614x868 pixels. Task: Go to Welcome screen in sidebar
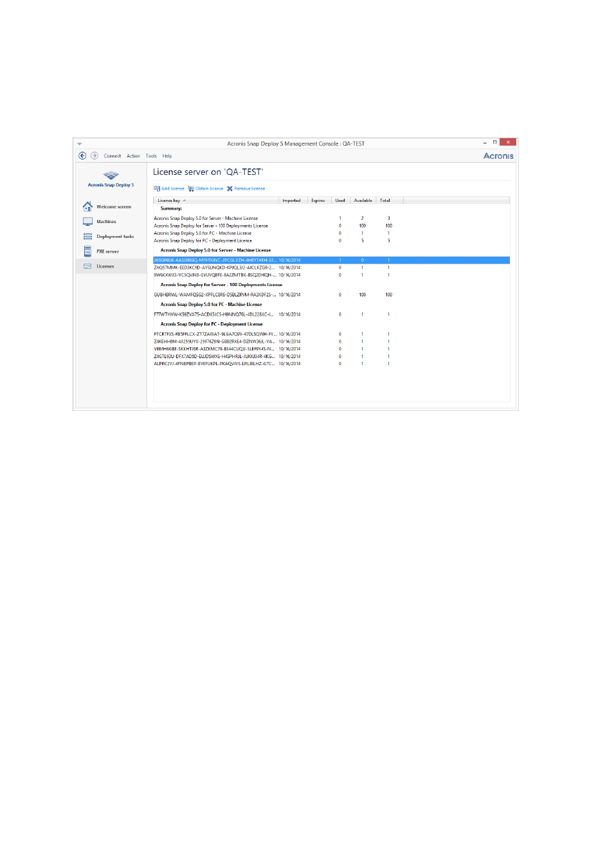point(111,206)
